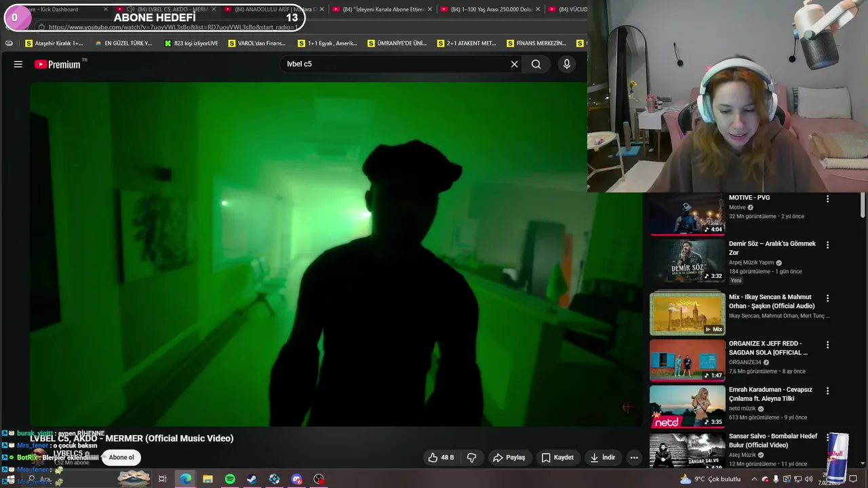Click the browser address bar URL
This screenshot has height=488, width=868.
(173, 27)
